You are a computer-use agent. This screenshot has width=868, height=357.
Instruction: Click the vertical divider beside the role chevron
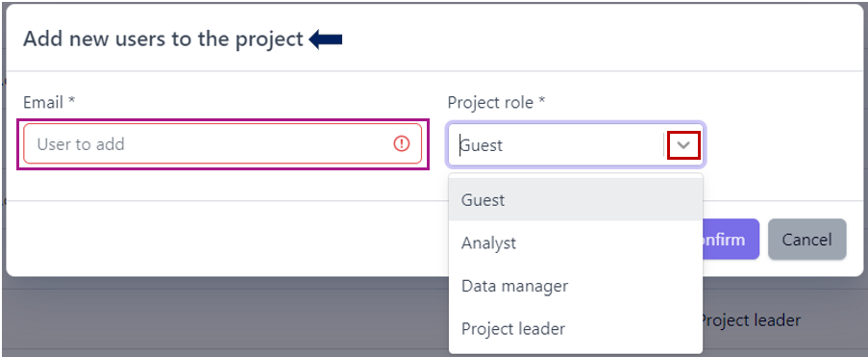click(663, 145)
